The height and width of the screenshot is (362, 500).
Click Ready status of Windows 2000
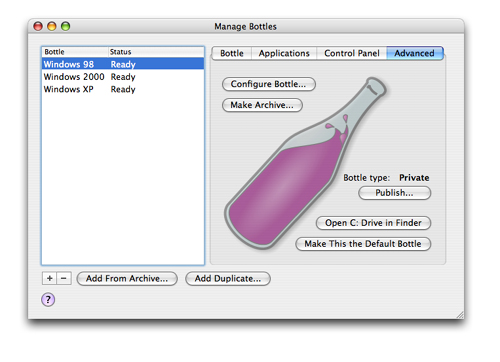pos(123,77)
